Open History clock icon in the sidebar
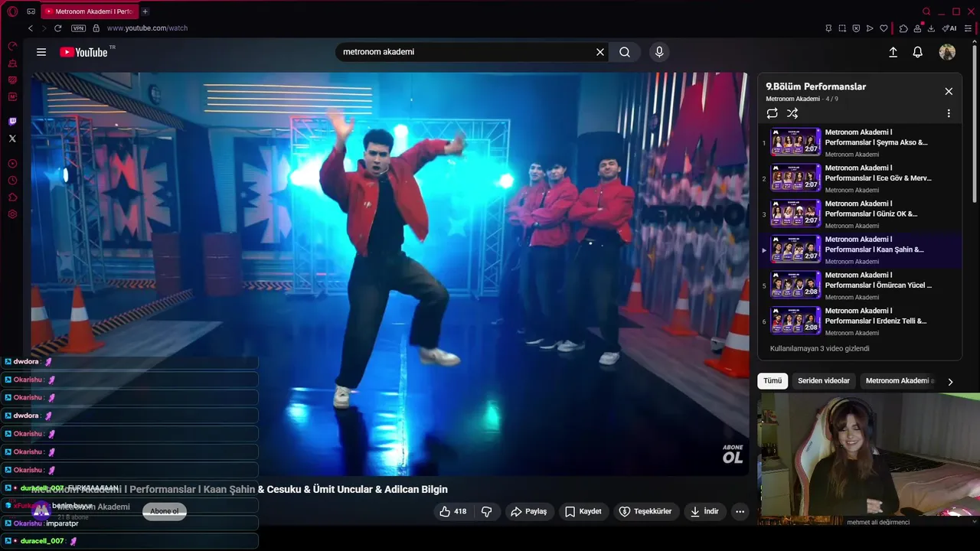 [12, 181]
